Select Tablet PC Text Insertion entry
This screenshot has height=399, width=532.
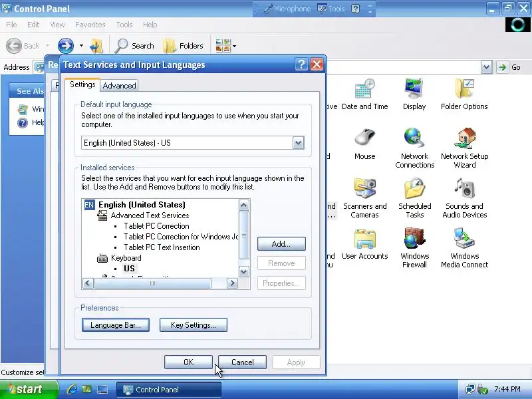tap(162, 247)
